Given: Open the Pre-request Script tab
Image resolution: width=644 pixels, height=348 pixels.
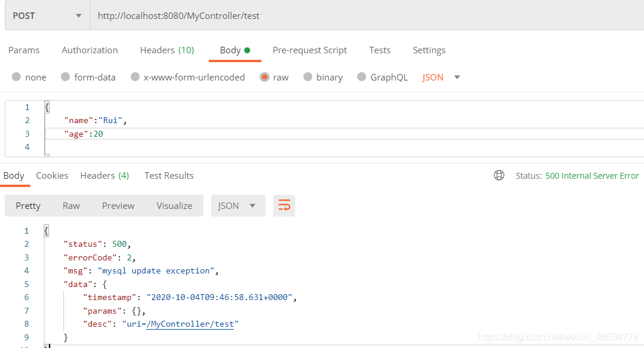Looking at the screenshot, I should tap(310, 50).
